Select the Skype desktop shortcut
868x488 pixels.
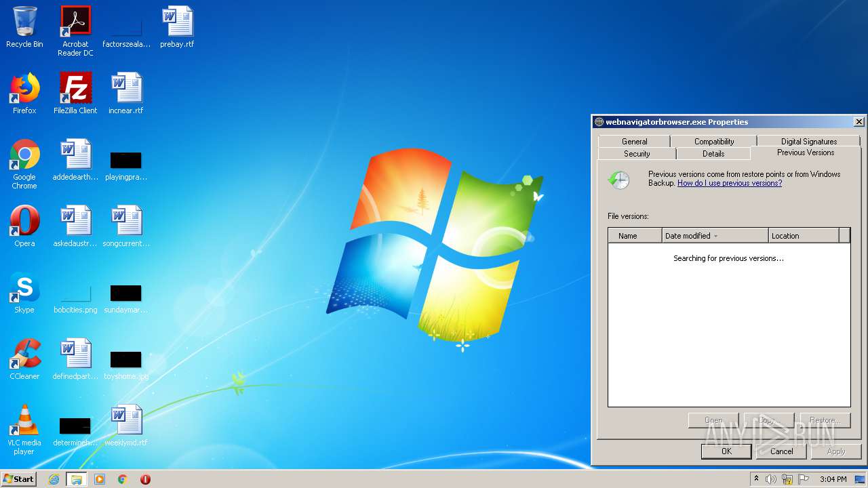point(24,293)
